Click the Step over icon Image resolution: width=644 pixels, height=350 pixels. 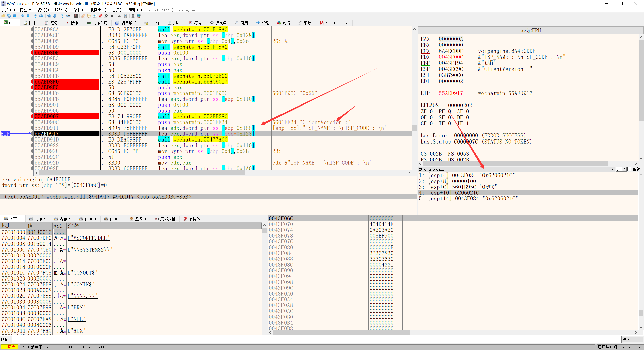tap(42, 16)
